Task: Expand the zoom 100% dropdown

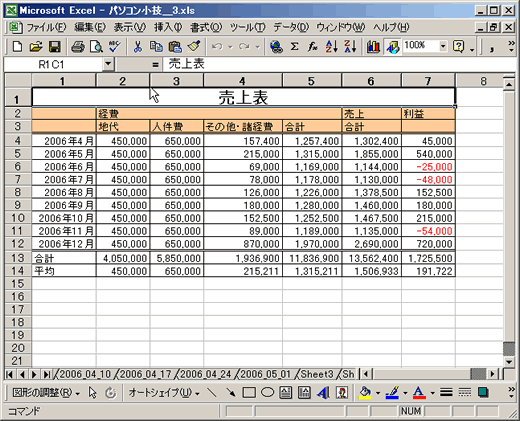Action: [x=443, y=46]
